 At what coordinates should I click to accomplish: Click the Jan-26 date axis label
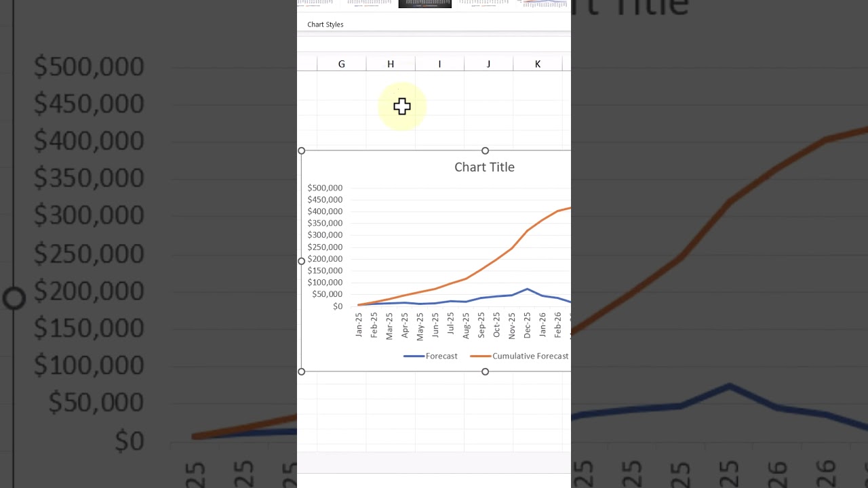click(x=542, y=325)
